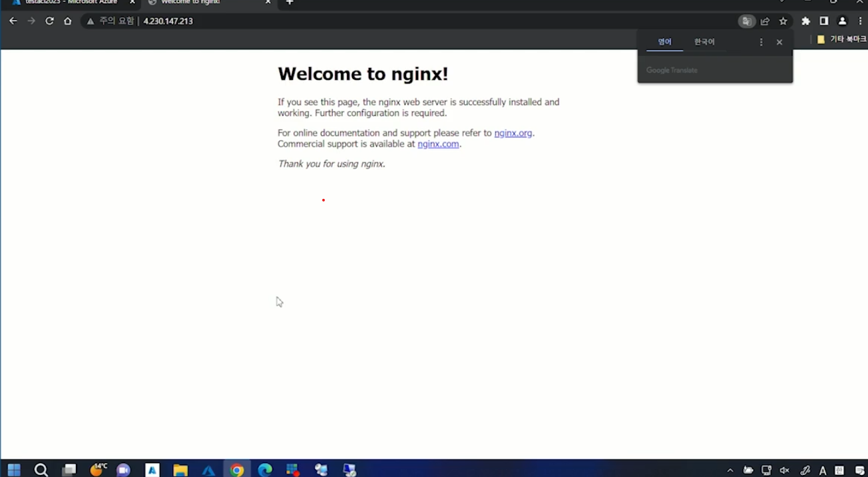Toggle the Google Translate icon in address bar
This screenshot has height=477, width=868.
coord(747,21)
